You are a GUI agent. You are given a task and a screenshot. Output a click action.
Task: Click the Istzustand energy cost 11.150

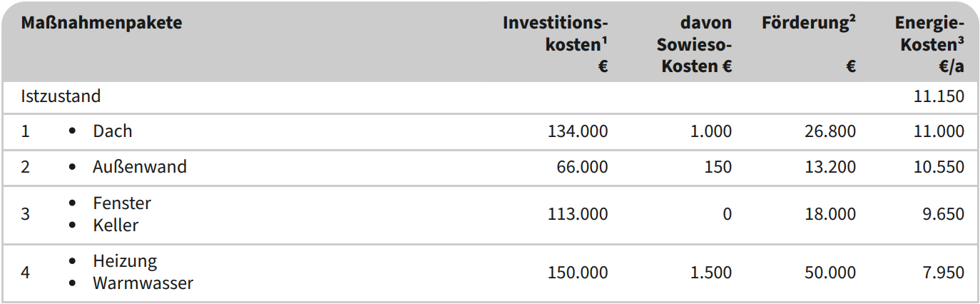(x=939, y=96)
